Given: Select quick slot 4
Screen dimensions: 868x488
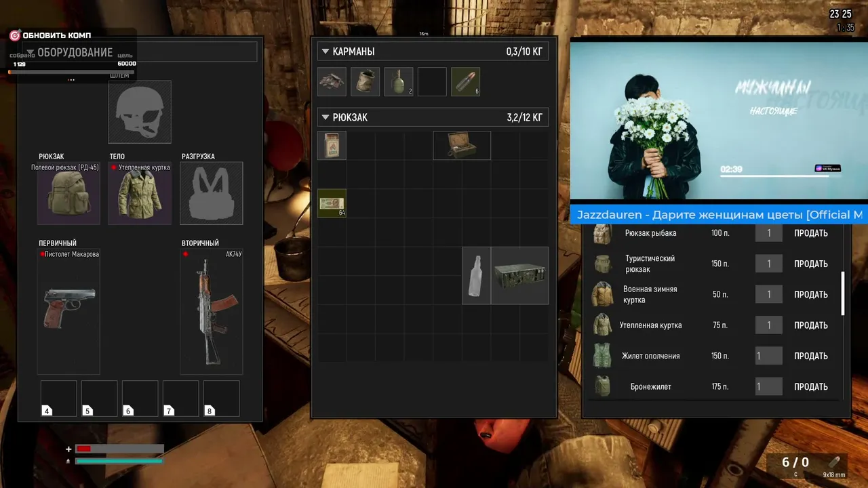Looking at the screenshot, I should coord(58,399).
